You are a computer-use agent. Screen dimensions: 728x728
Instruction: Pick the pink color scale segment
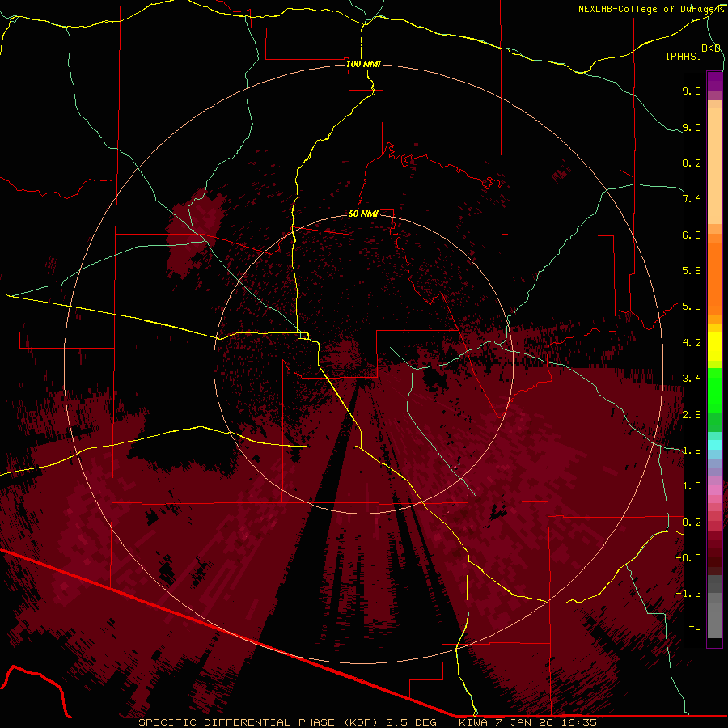click(x=714, y=490)
